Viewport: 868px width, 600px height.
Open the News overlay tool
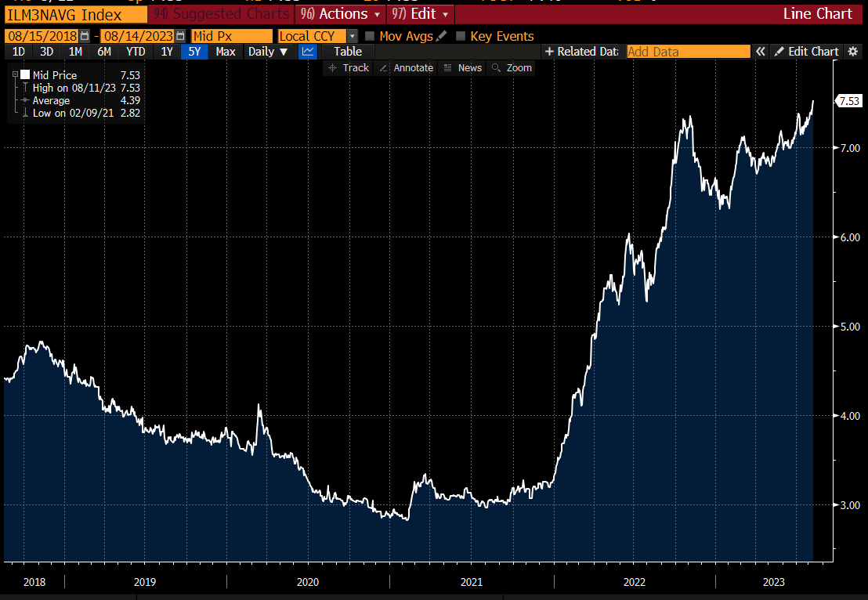tap(463, 67)
